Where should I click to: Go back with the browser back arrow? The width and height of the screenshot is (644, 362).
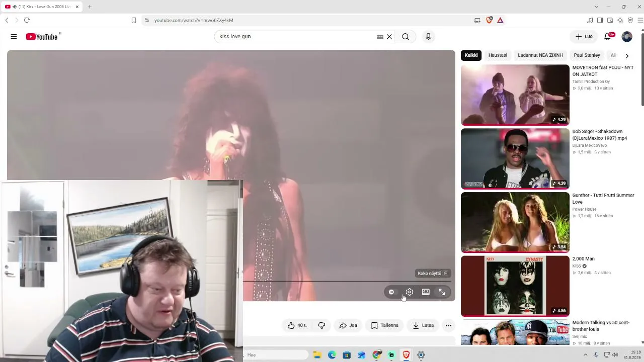pyautogui.click(x=7, y=20)
